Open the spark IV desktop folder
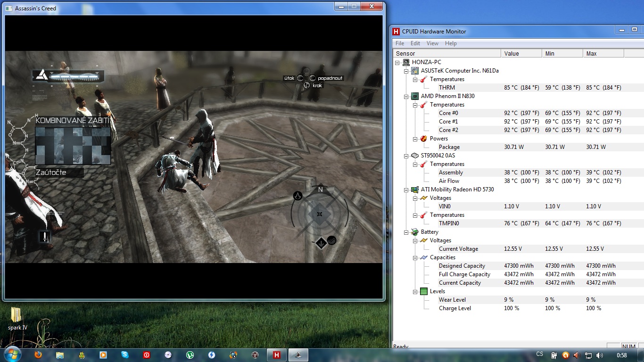Viewport: 644px width, 362px height. click(x=17, y=319)
